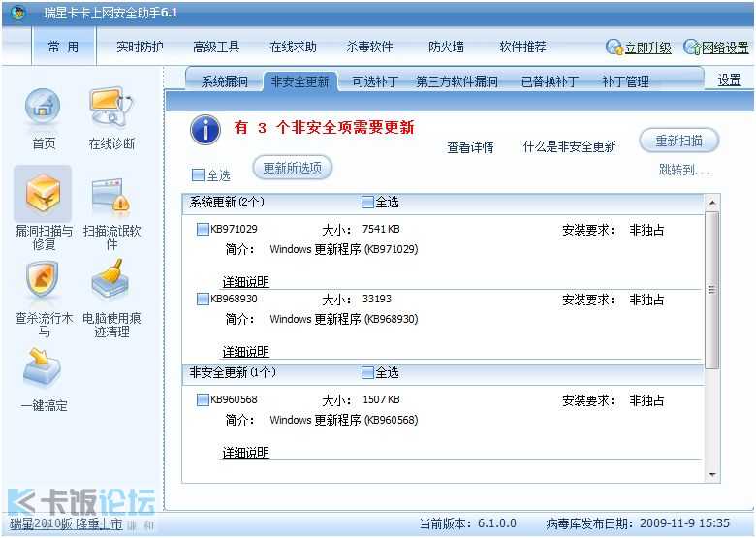
Task: Click the update list scrollbar thumb
Action: tap(712, 290)
